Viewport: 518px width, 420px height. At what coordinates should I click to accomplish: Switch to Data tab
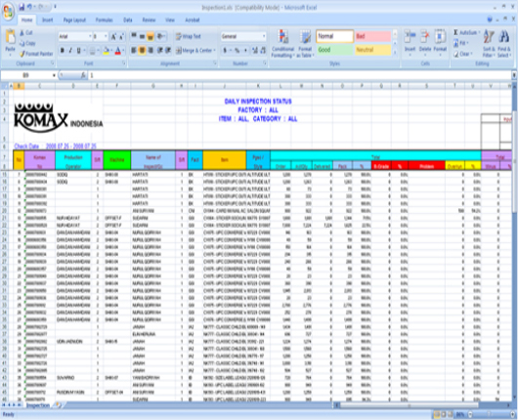pyautogui.click(x=128, y=21)
